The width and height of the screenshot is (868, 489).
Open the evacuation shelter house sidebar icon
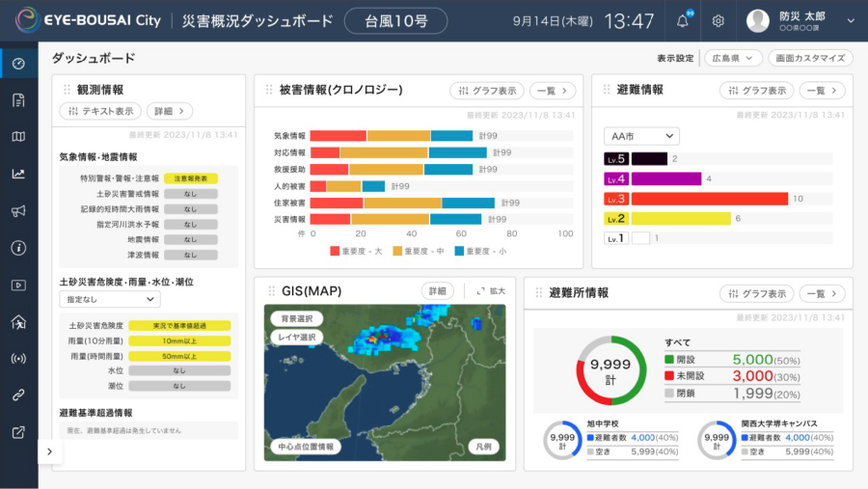[18, 322]
